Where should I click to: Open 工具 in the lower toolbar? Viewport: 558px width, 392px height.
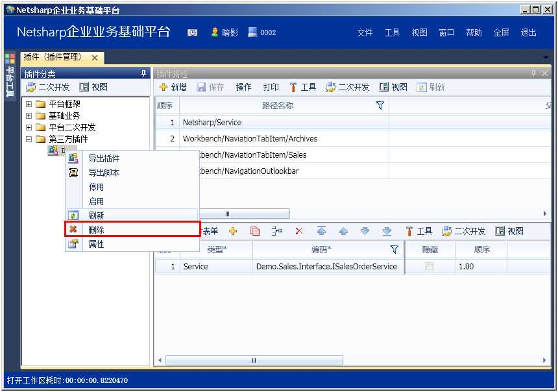click(x=419, y=231)
